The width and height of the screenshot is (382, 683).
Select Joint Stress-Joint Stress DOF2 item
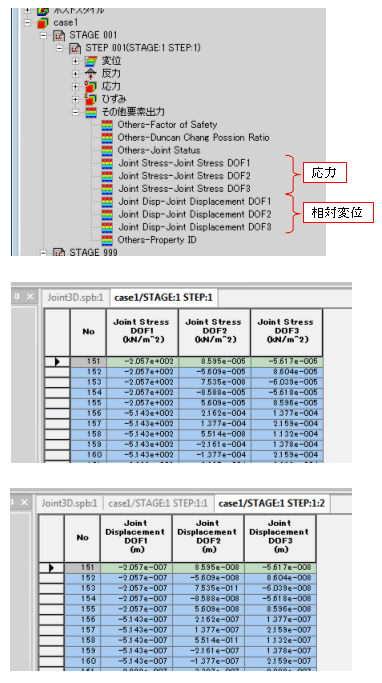[184, 176]
